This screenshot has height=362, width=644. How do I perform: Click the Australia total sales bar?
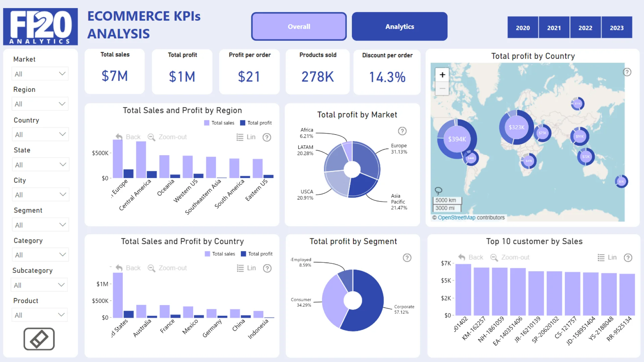tap(141, 311)
